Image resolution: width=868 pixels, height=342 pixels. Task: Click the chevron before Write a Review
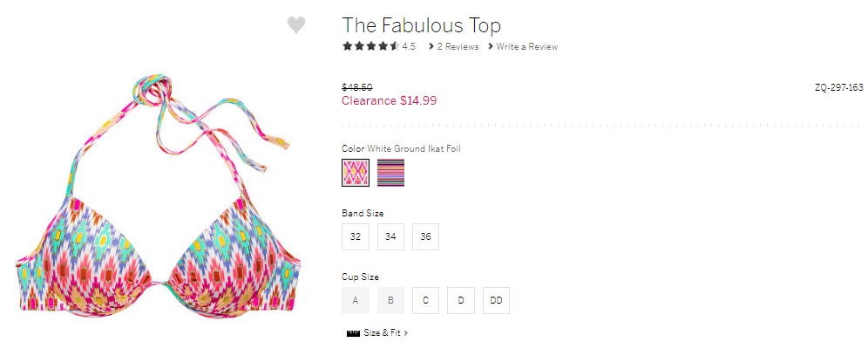click(491, 46)
